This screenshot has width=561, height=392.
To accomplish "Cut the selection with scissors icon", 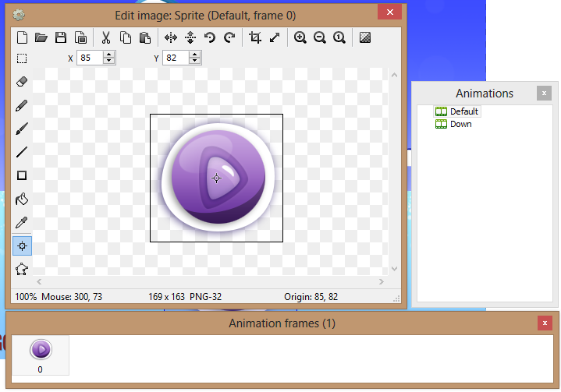I will 106,37.
